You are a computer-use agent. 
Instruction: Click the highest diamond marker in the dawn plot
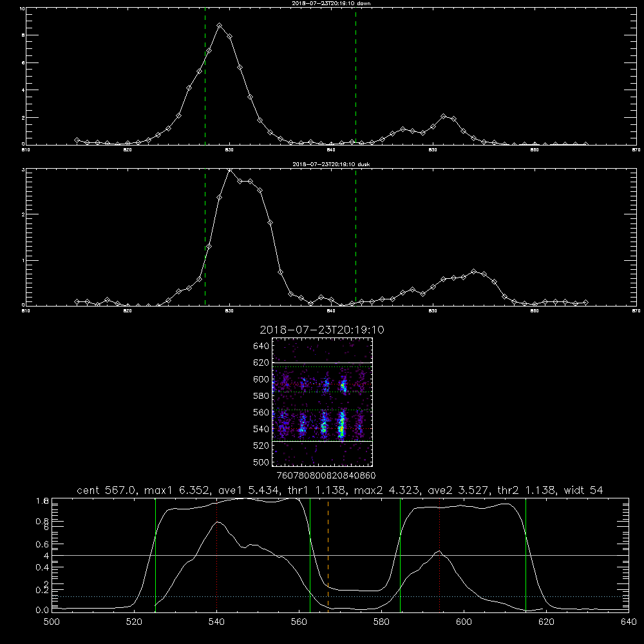(x=220, y=26)
